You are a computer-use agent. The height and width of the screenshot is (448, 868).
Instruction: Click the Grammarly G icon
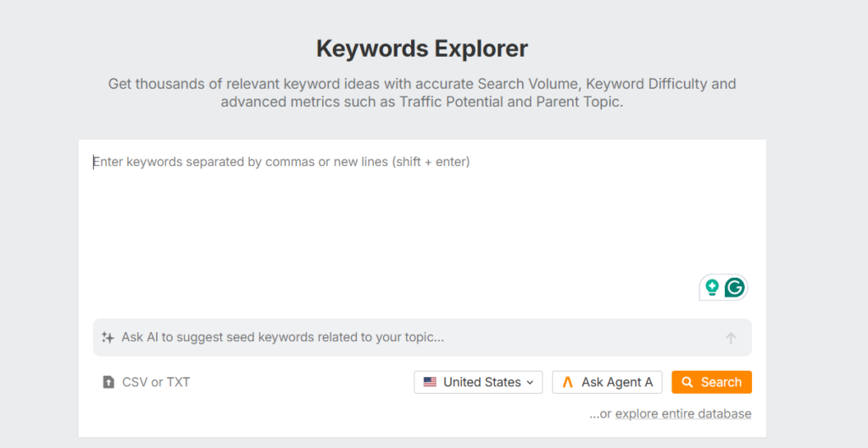click(735, 288)
